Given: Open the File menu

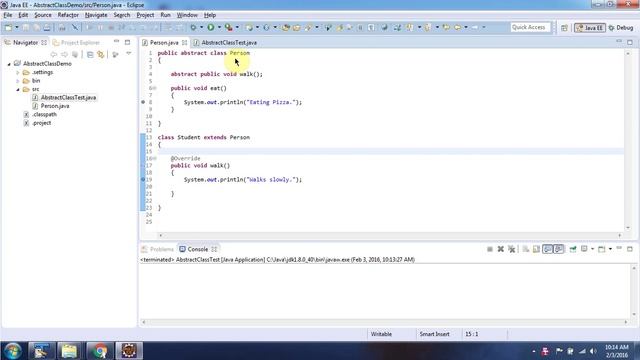Looking at the screenshot, I should [8, 15].
